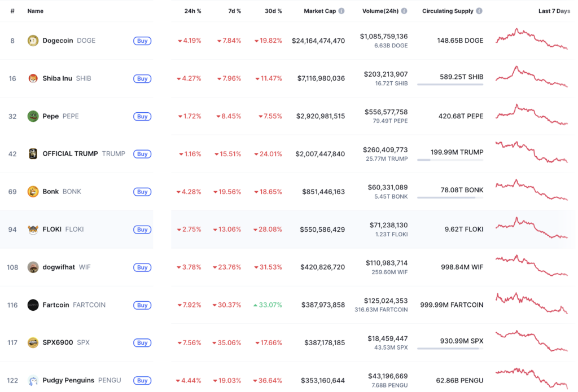
Task: Click Buy button for Bonk
Action: coord(142,192)
